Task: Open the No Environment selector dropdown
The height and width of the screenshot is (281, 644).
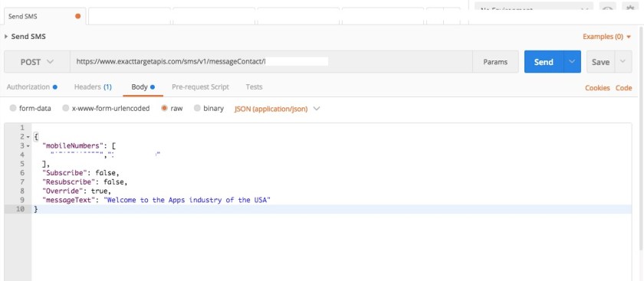Action: [x=534, y=8]
